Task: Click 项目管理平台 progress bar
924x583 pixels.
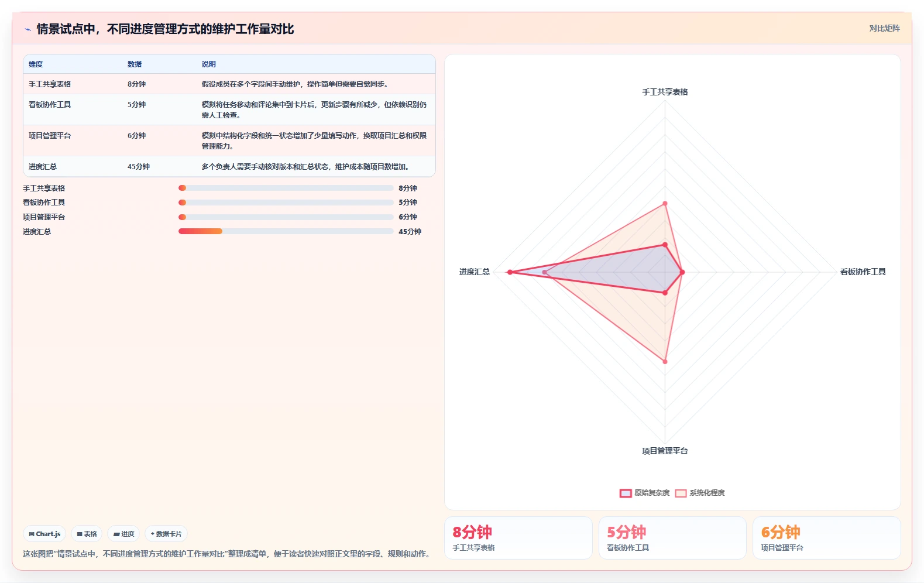Action: [286, 217]
